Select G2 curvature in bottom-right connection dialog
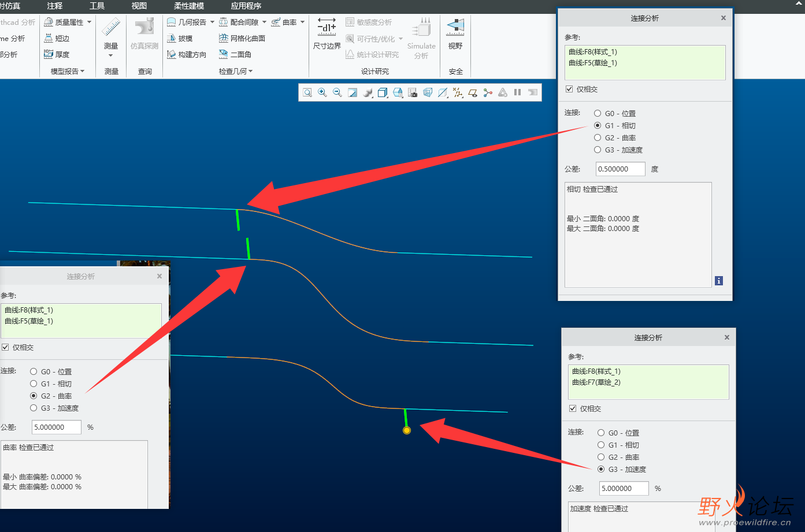Image resolution: width=805 pixels, height=532 pixels. [601, 457]
